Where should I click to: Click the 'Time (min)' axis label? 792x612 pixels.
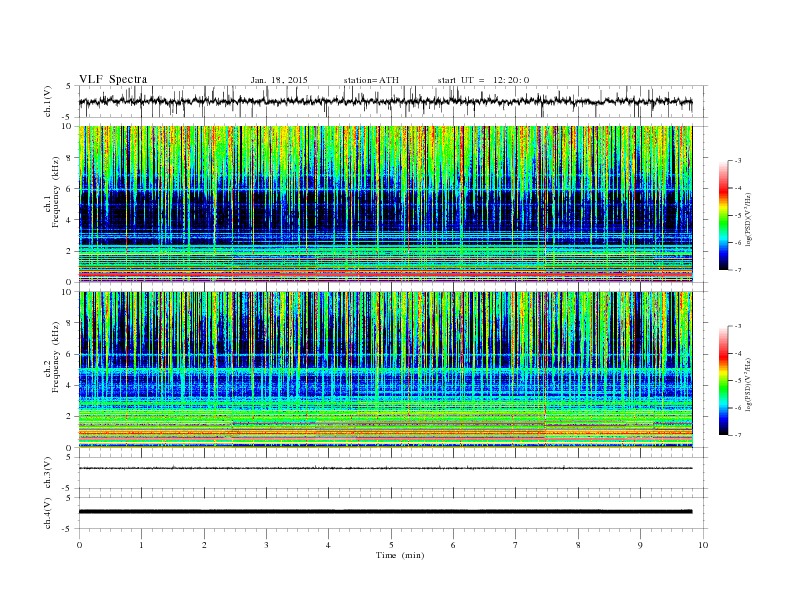pos(400,555)
